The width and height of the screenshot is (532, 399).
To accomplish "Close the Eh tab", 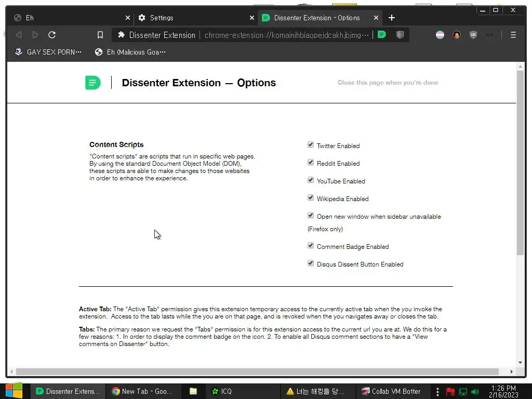I will [x=128, y=18].
